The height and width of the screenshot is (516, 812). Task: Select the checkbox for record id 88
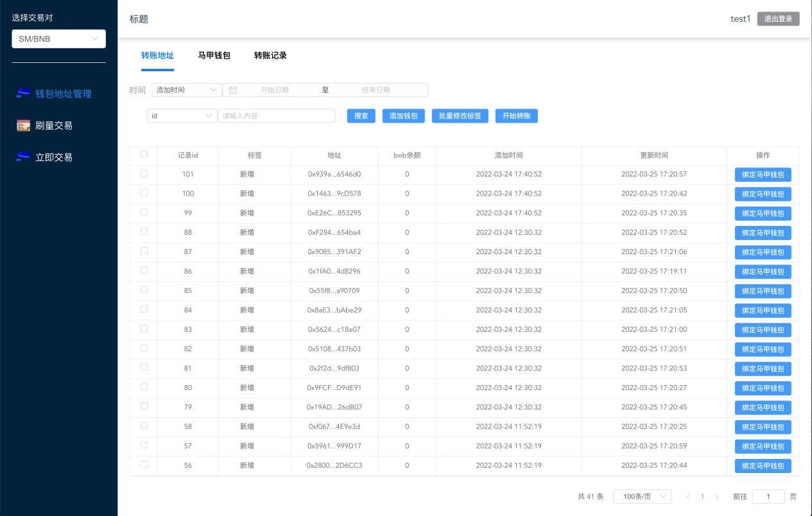coord(144,231)
